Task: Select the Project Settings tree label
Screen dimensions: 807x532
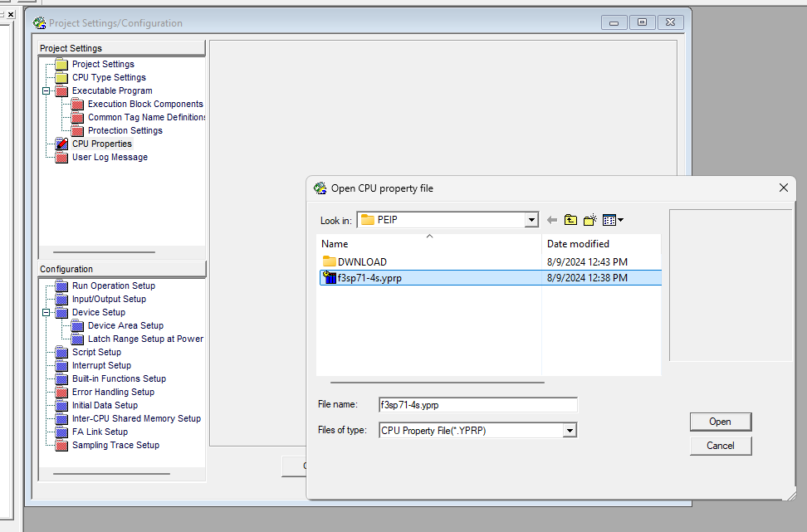Action: pyautogui.click(x=103, y=64)
